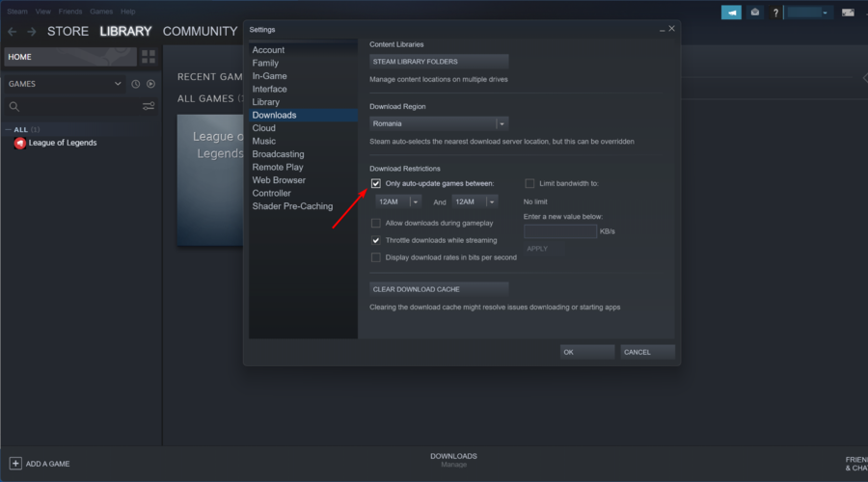Screen dimensions: 868x482
Task: Collapse the ALL games category
Action: coord(9,129)
